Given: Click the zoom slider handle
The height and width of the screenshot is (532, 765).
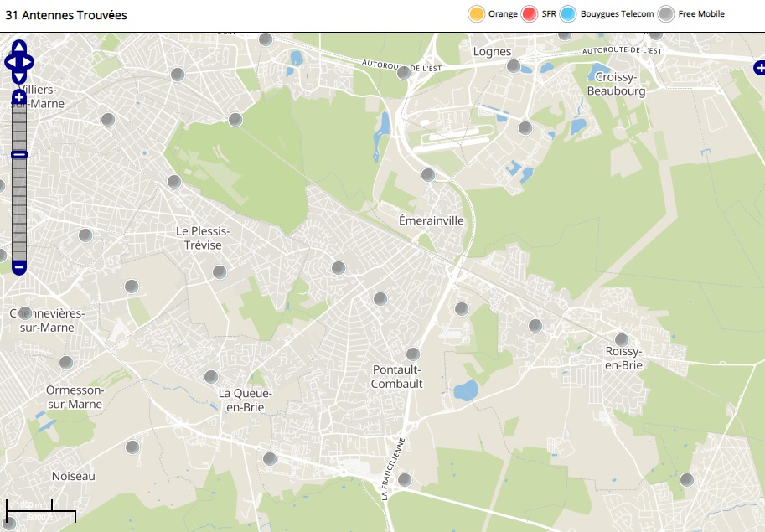Looking at the screenshot, I should coord(19,154).
